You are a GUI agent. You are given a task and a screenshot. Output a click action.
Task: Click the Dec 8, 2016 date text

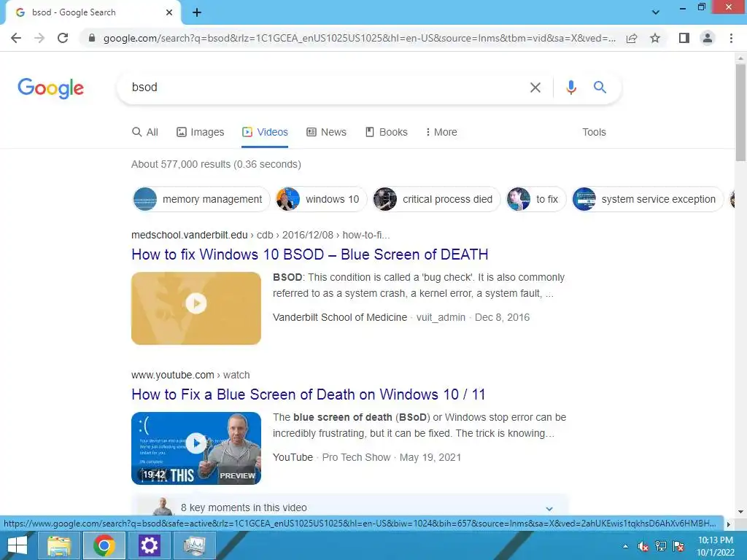(502, 317)
